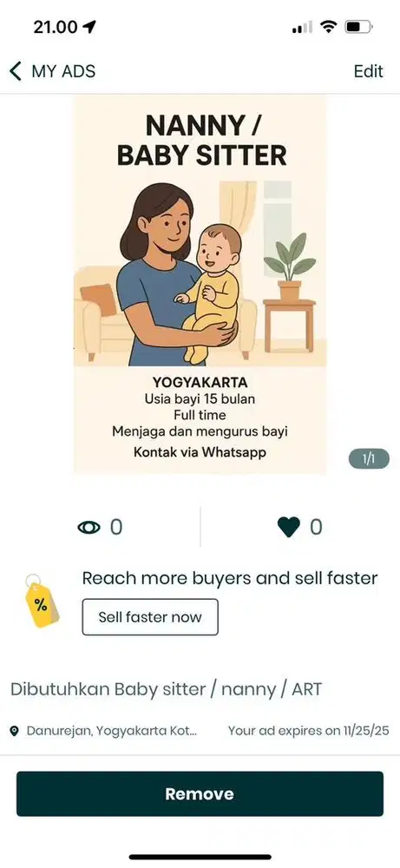Click the ad expiry date text
Image resolution: width=400 pixels, height=868 pixels.
coord(309,731)
